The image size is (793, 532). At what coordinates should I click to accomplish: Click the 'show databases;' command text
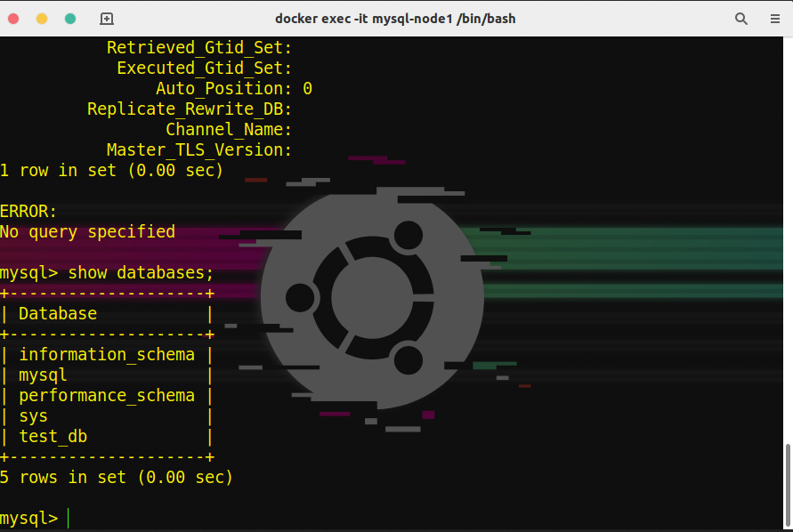(141, 273)
